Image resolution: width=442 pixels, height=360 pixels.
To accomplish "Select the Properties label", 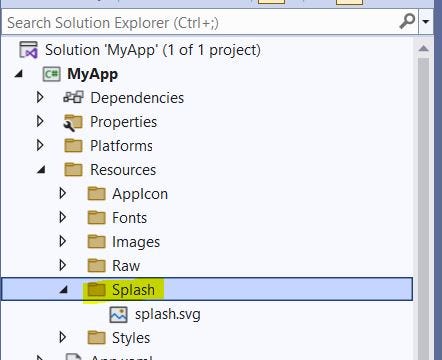I will click(x=123, y=122).
